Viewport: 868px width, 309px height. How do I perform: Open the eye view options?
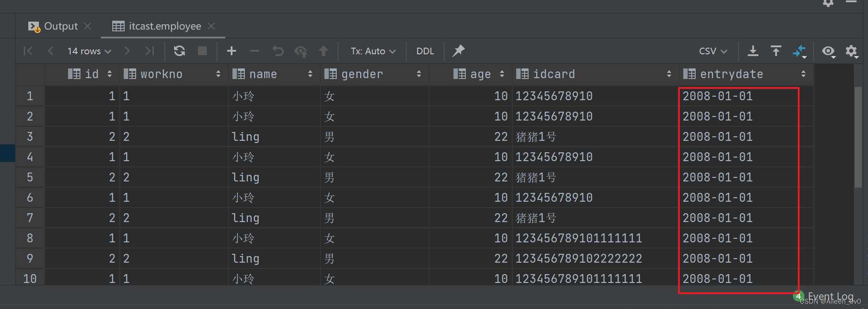[x=828, y=51]
